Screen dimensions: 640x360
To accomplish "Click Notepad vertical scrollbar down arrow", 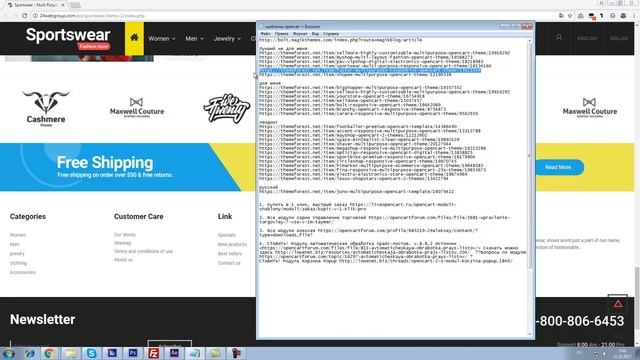I will 530,334.
